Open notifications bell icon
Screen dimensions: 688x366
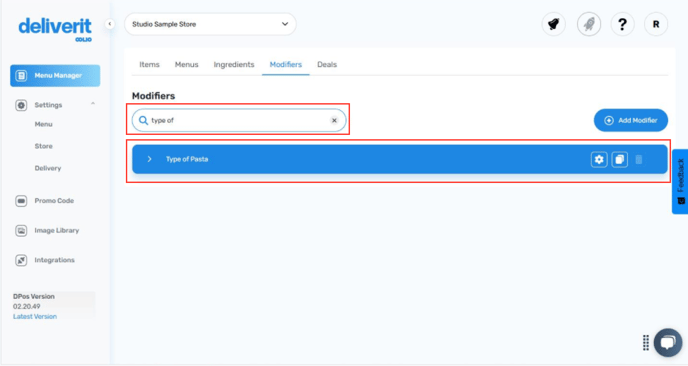click(x=554, y=24)
